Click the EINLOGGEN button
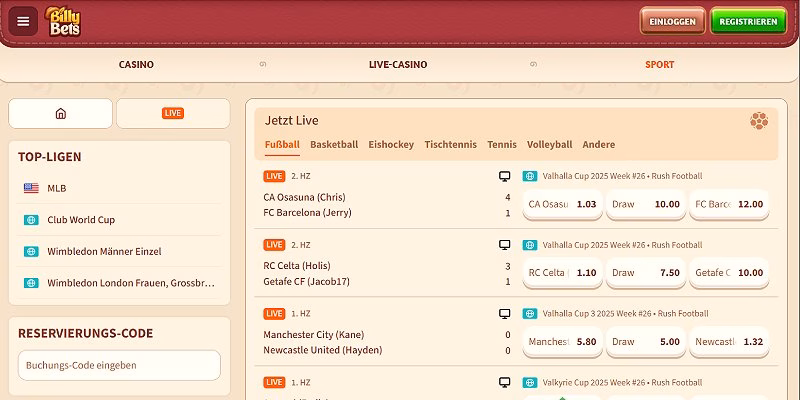 [x=672, y=21]
